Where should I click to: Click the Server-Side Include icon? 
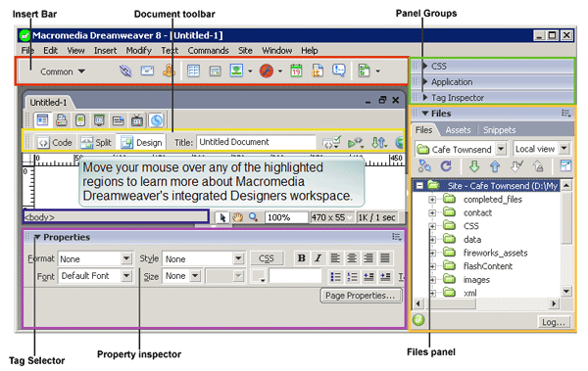point(318,70)
